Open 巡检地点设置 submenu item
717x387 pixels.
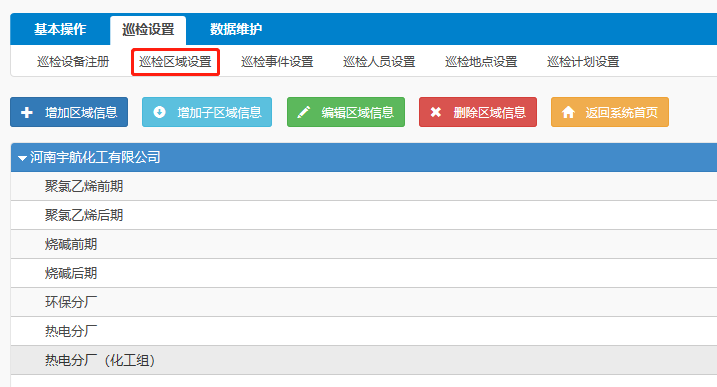click(x=481, y=62)
